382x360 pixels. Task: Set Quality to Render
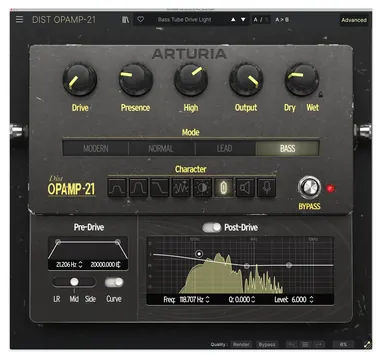[x=241, y=344]
